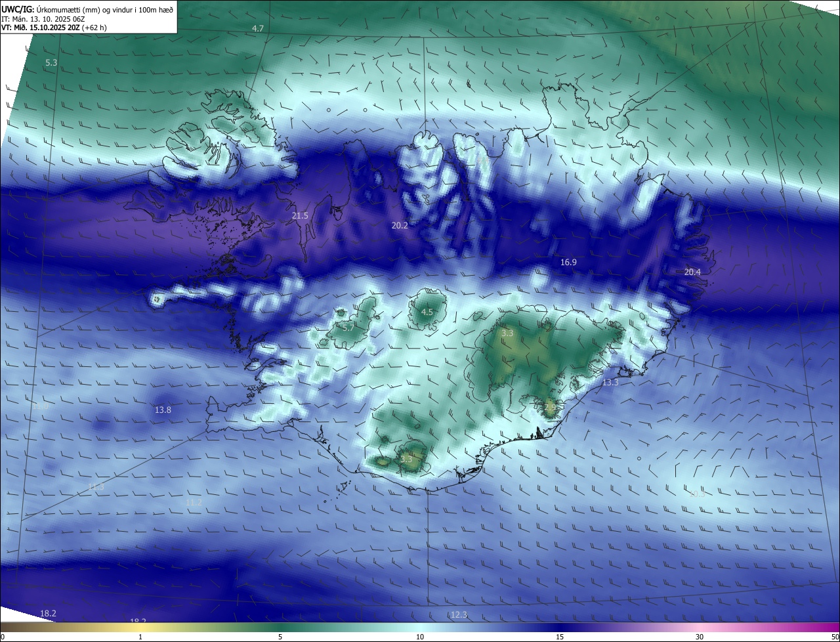Click the faint 10.3 value label
The height and width of the screenshot is (642, 840).
coord(697,494)
